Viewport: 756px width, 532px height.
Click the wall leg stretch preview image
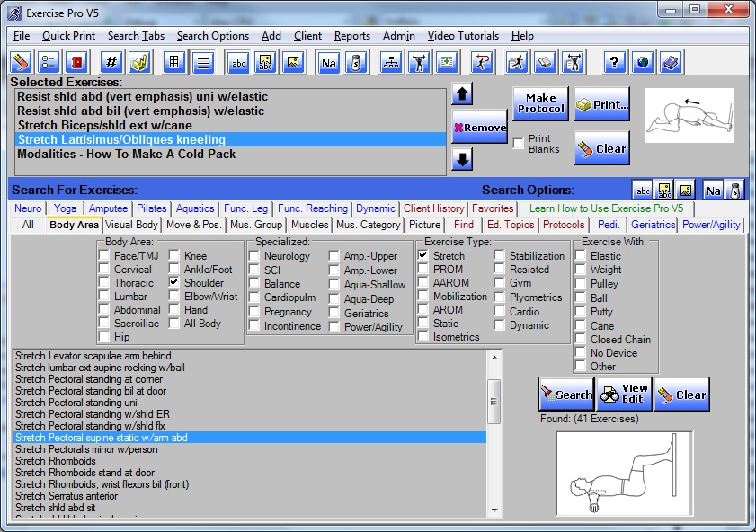coord(625,474)
